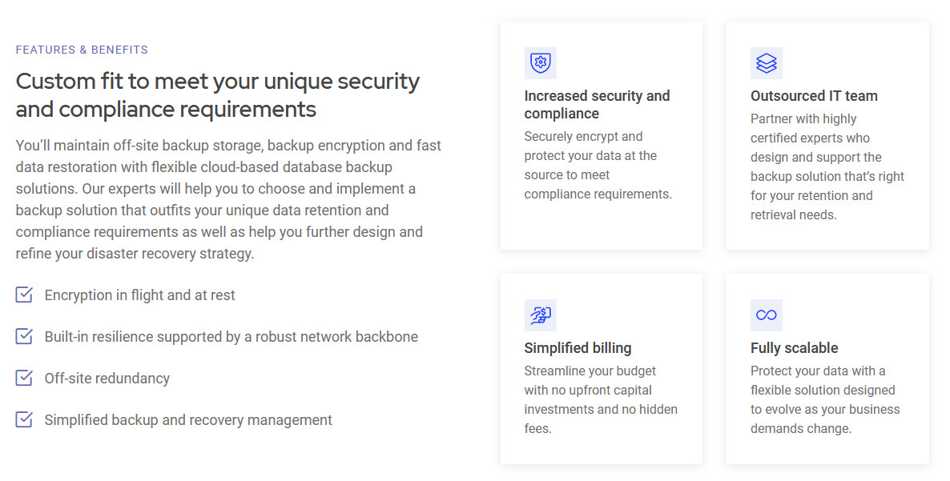This screenshot has height=481, width=950.
Task: Select the Features & Benefits label
Action: tap(82, 50)
